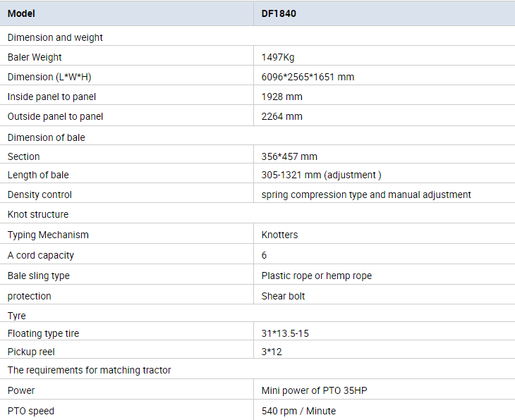Click the 540 rpm / Minute value

(x=298, y=411)
